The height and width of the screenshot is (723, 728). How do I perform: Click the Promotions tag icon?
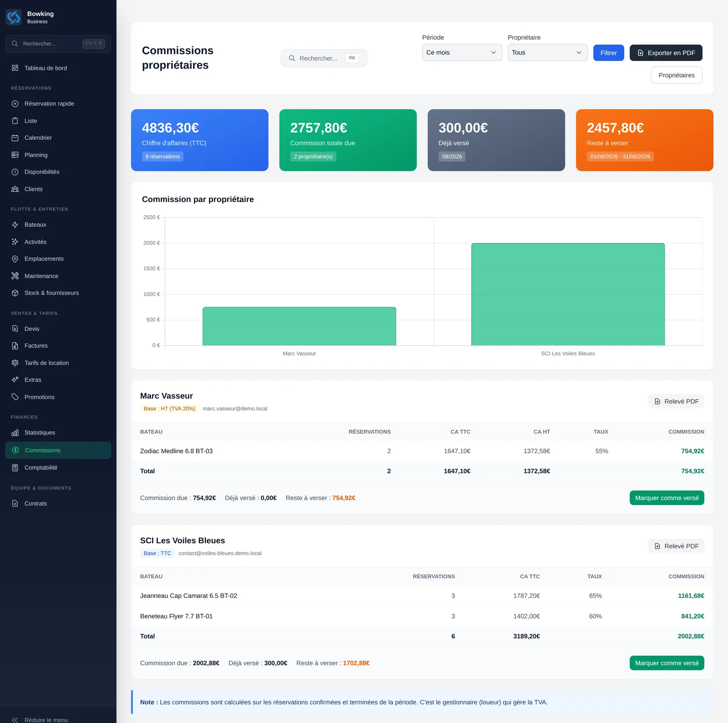15,397
